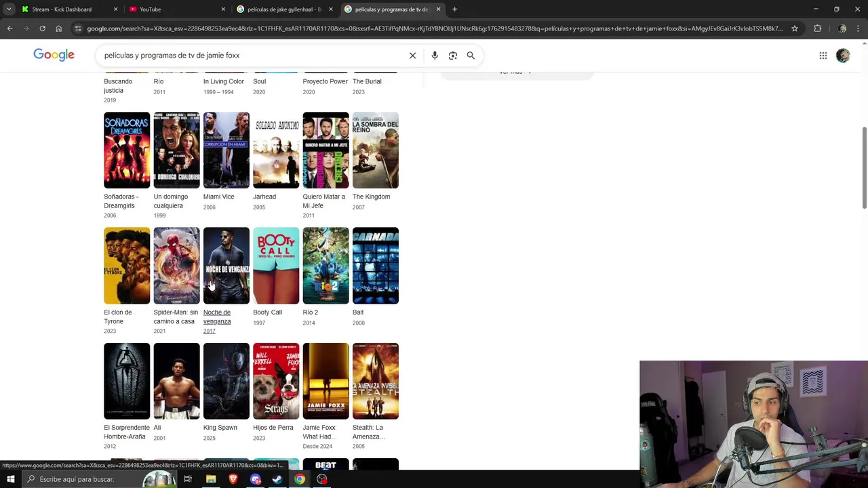Open the Ali movie poster
The image size is (868, 488).
tap(176, 381)
